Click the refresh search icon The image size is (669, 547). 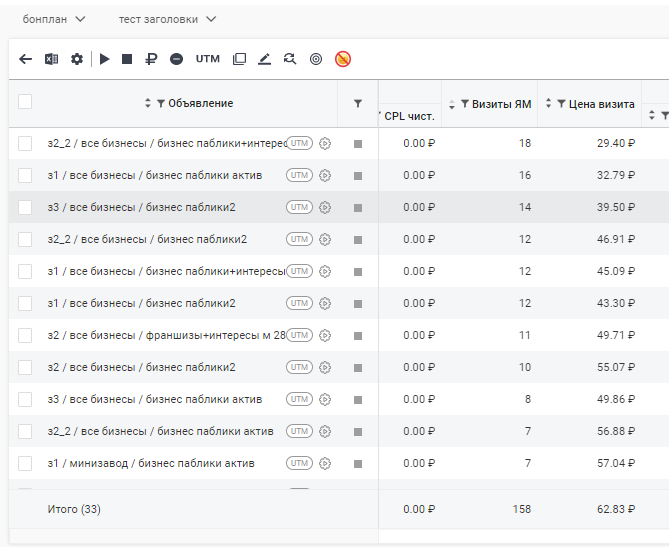coord(290,59)
